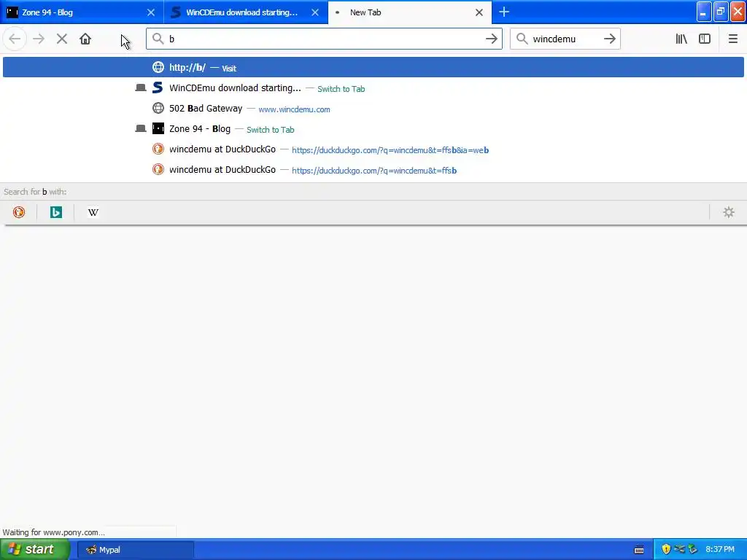Show the sidebar
This screenshot has height=560, width=747.
[705, 39]
